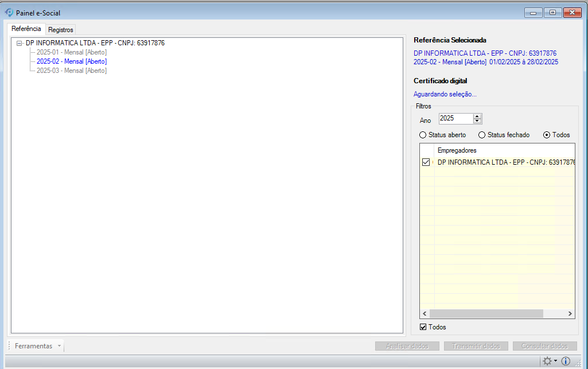
Task: Click the information icon in the status bar
Action: point(566,361)
